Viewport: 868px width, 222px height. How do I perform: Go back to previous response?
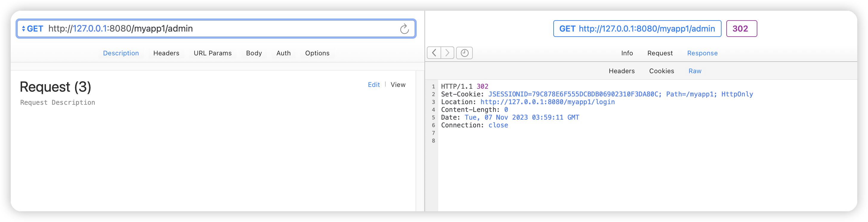[x=434, y=53]
